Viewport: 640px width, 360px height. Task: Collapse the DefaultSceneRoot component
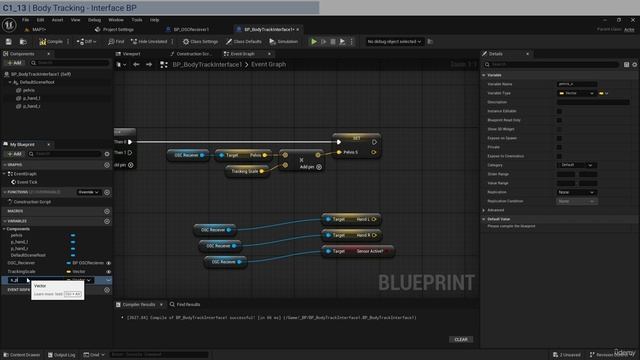coord(10,82)
